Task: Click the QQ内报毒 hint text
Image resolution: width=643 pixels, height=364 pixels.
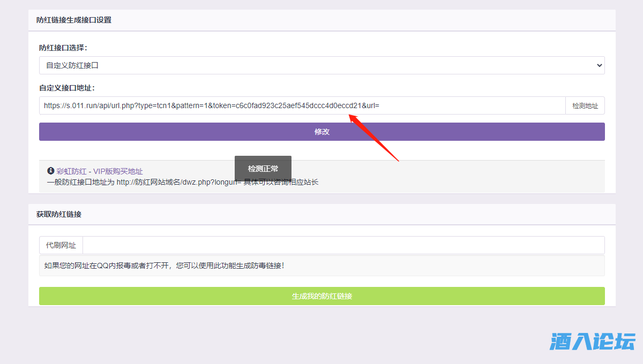Action: [x=164, y=266]
